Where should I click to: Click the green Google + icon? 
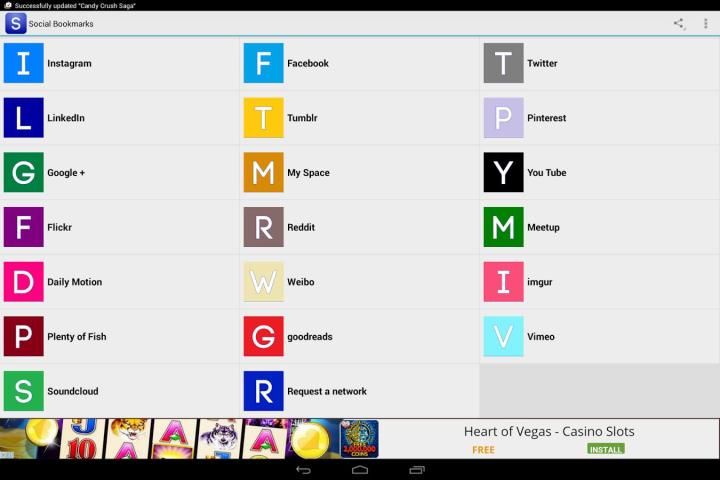(23, 172)
